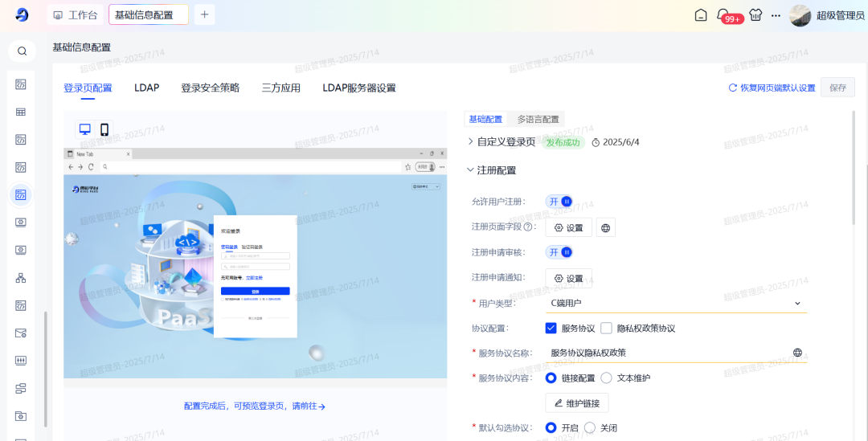Click the globe icon in service agreement name field
Screen dimensions: 868x441
(797, 353)
